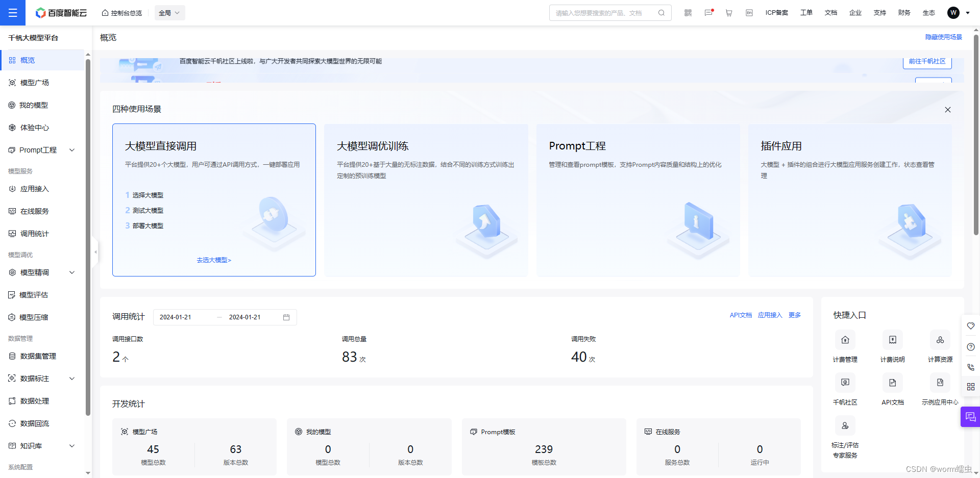Open the 全局 region dropdown

[x=169, y=12]
